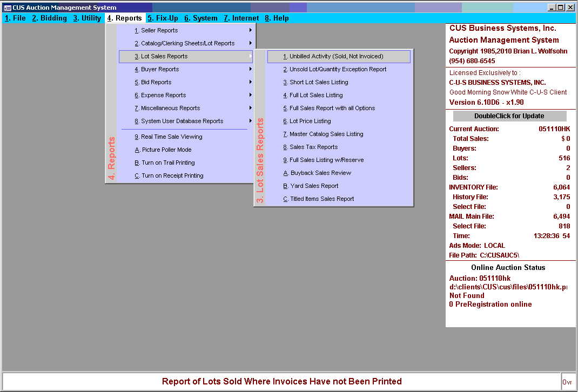
Task: Open Sales Tax Reports
Action: (339, 147)
